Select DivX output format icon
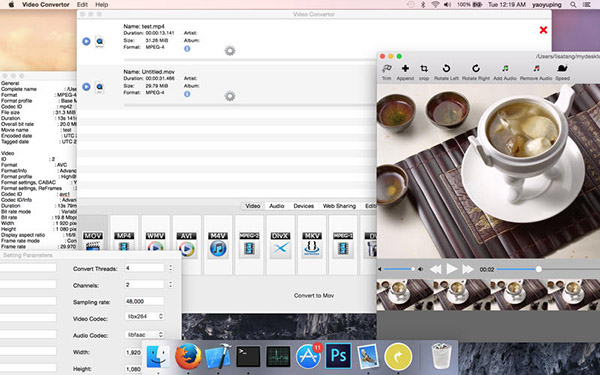The image size is (600, 375). [x=280, y=245]
